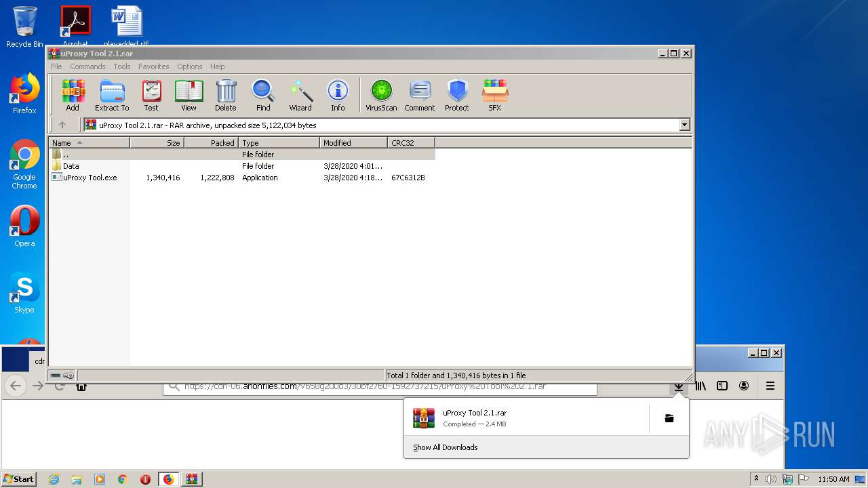Image resolution: width=868 pixels, height=488 pixels.
Task: Click the SFX toolbar icon
Action: [495, 96]
